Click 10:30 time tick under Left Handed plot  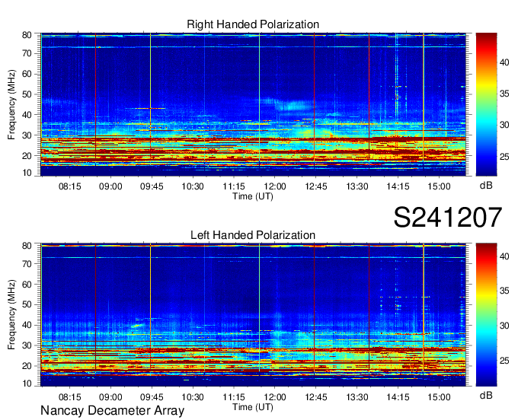[x=193, y=396]
